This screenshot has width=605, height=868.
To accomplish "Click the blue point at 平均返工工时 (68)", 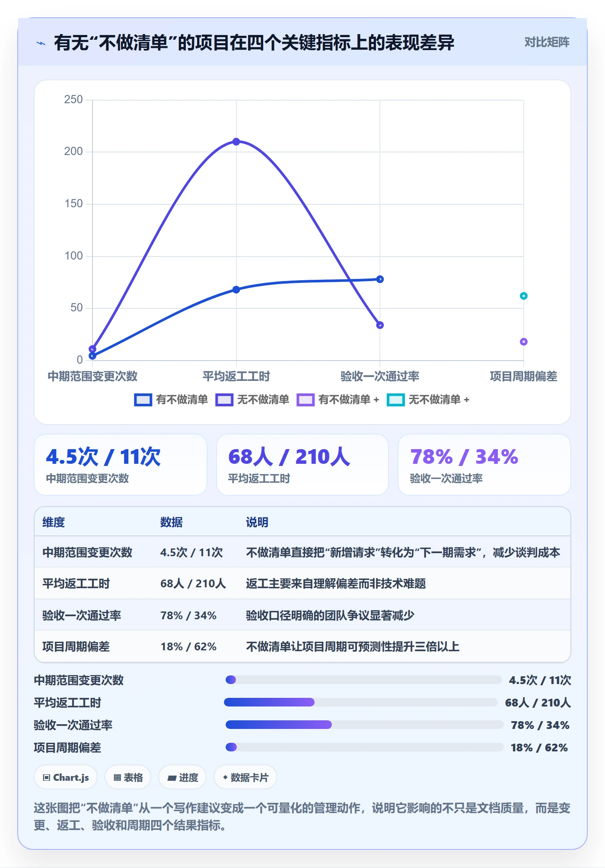I will pyautogui.click(x=236, y=289).
